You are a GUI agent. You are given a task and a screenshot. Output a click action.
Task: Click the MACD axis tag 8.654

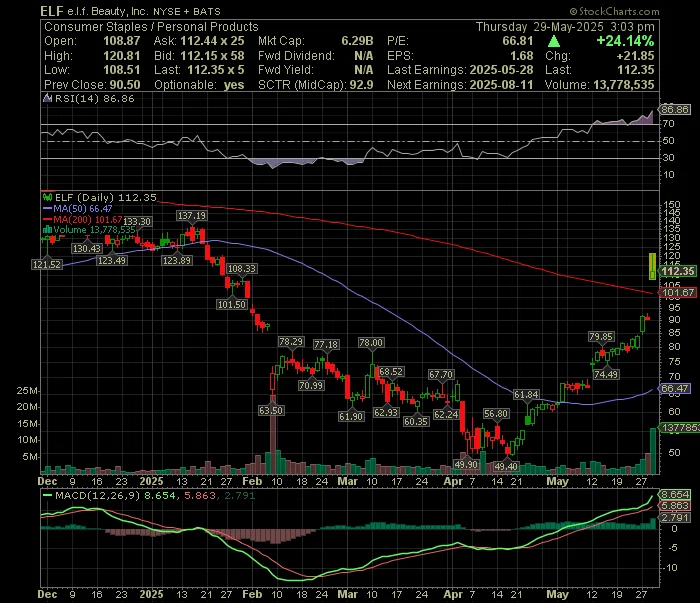675,495
